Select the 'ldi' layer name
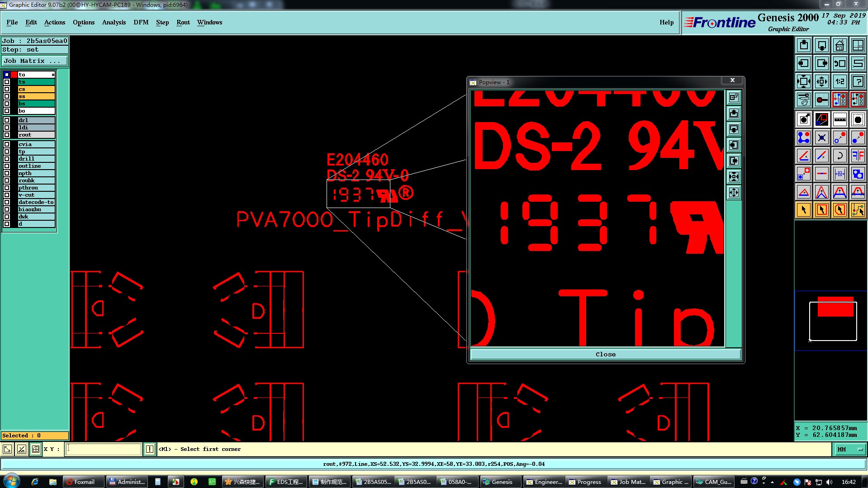This screenshot has width=868, height=488. [x=36, y=128]
